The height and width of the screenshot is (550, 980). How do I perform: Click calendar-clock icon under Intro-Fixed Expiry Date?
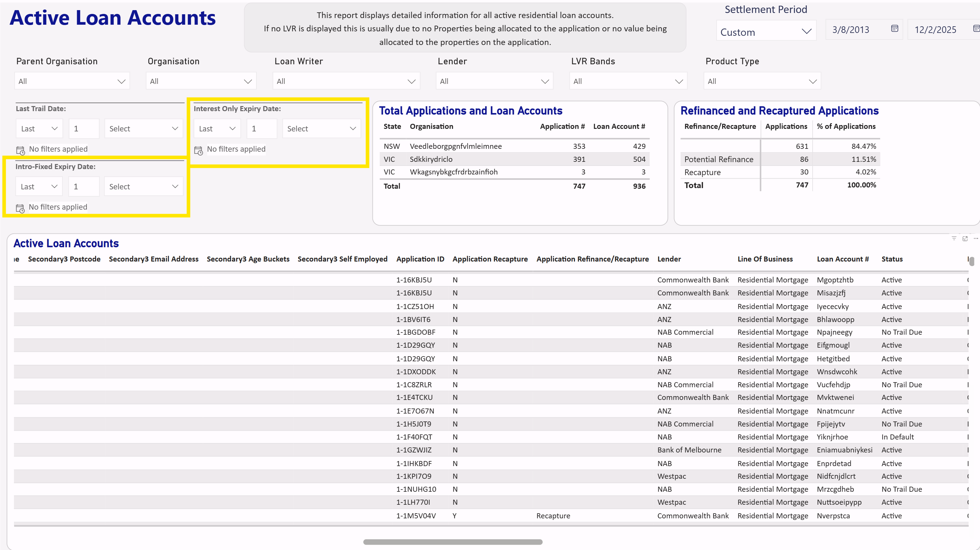tap(20, 208)
